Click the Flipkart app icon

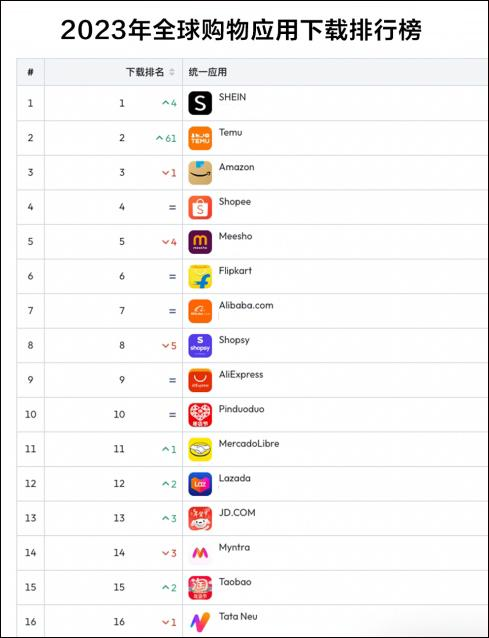(200, 276)
